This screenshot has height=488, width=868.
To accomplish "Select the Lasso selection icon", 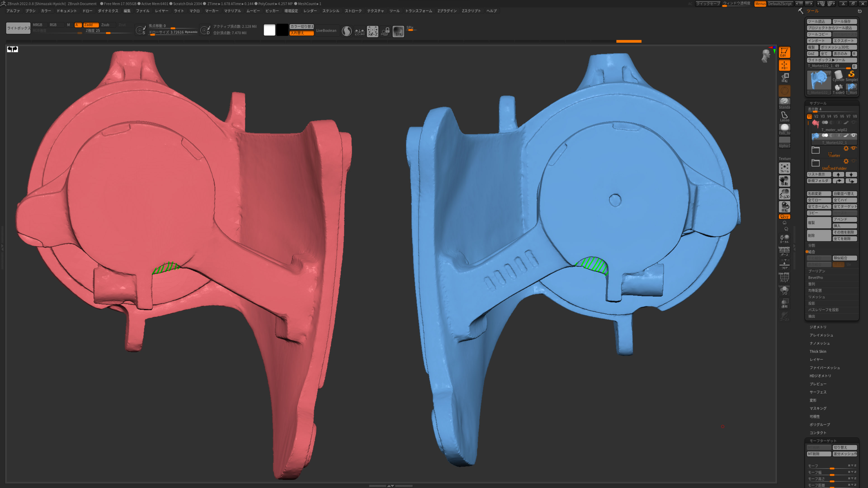I will (x=784, y=116).
